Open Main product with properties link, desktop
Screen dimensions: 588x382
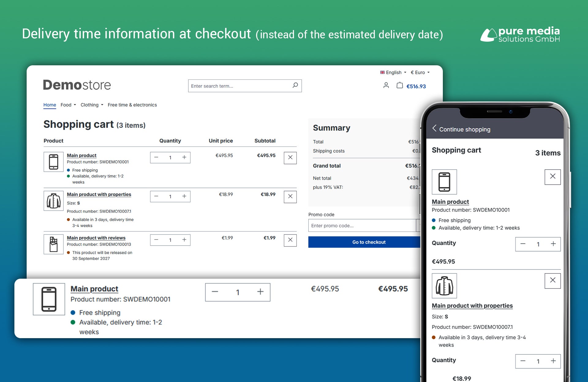[99, 194]
